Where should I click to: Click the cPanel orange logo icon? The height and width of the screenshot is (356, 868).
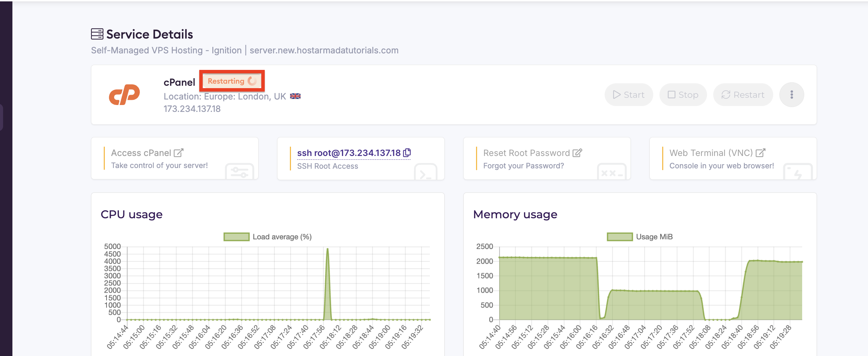[x=124, y=94]
